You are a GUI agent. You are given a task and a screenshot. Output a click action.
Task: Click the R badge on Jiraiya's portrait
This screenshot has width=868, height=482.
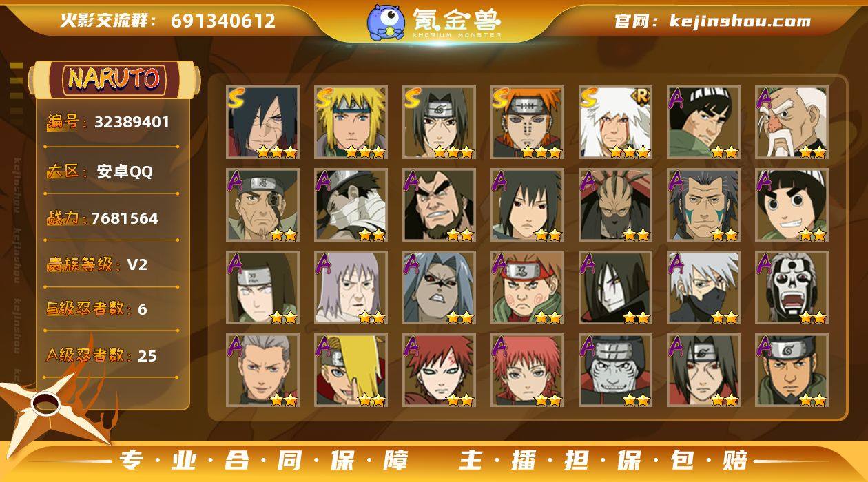pos(641,97)
